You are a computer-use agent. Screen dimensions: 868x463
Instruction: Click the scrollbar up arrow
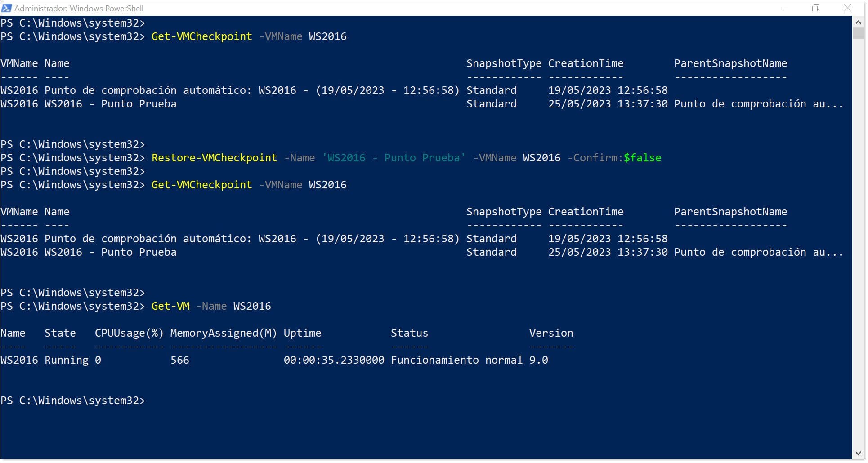(858, 22)
